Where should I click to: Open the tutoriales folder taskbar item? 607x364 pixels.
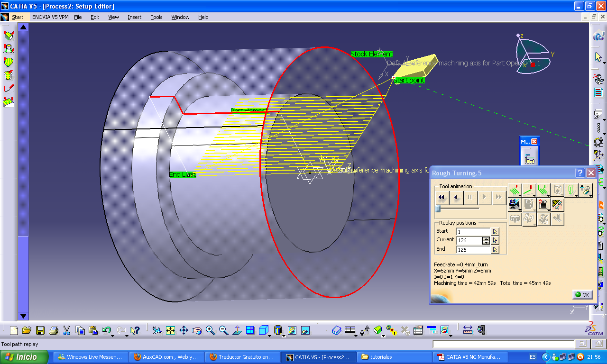[x=395, y=357]
